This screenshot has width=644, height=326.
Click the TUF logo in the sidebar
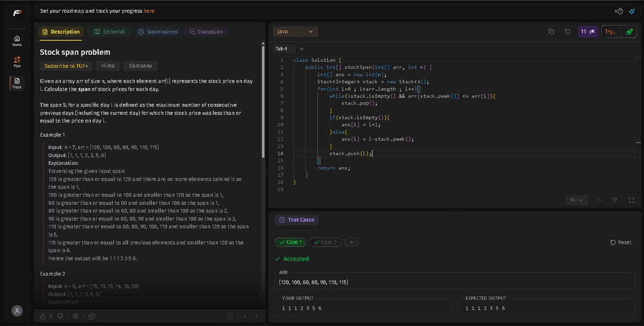(x=17, y=12)
